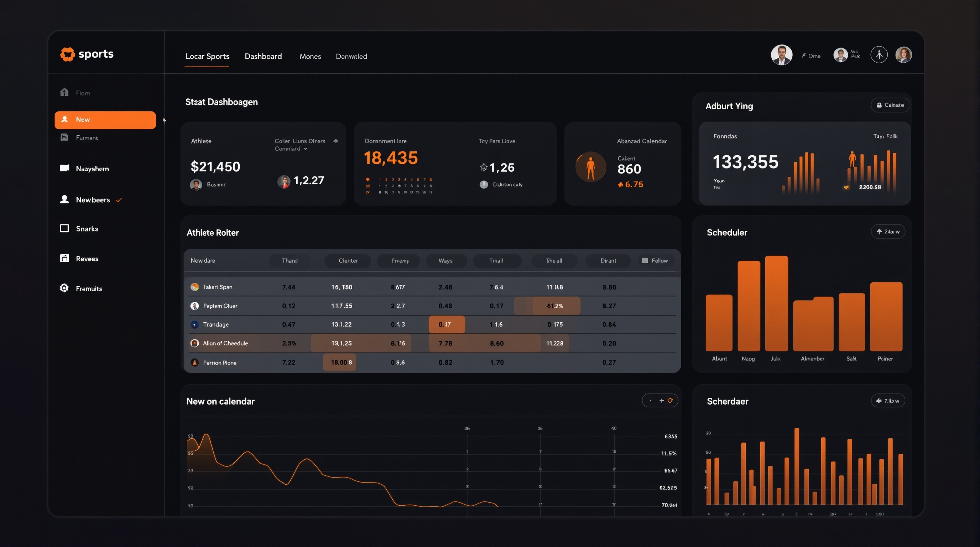Click the Naayshem camera icon
The height and width of the screenshot is (547, 980).
(64, 168)
